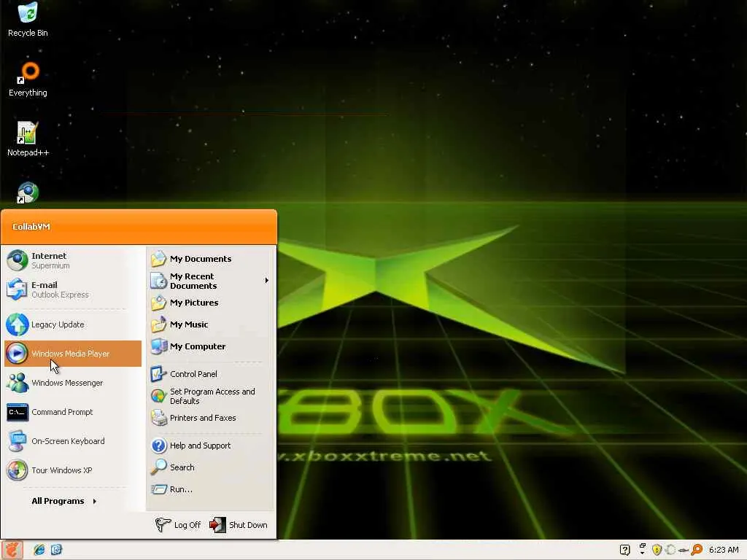Open Help and Support label

pyautogui.click(x=200, y=446)
